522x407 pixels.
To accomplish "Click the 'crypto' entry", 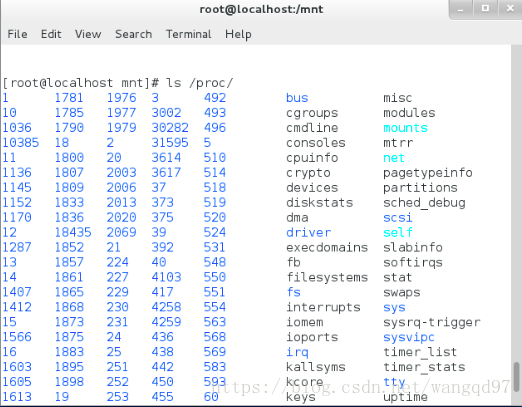I will coord(308,173).
